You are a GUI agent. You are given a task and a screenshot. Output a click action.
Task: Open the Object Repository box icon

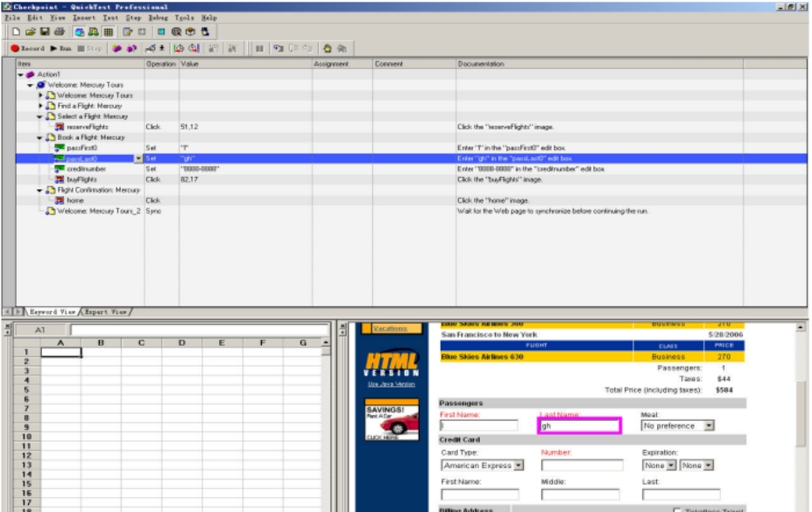(x=191, y=32)
